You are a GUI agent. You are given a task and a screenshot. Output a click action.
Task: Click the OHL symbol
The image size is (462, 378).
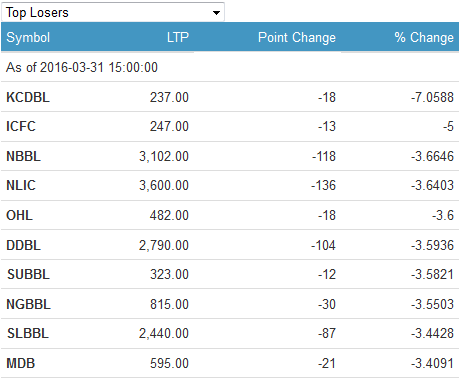[19, 215]
